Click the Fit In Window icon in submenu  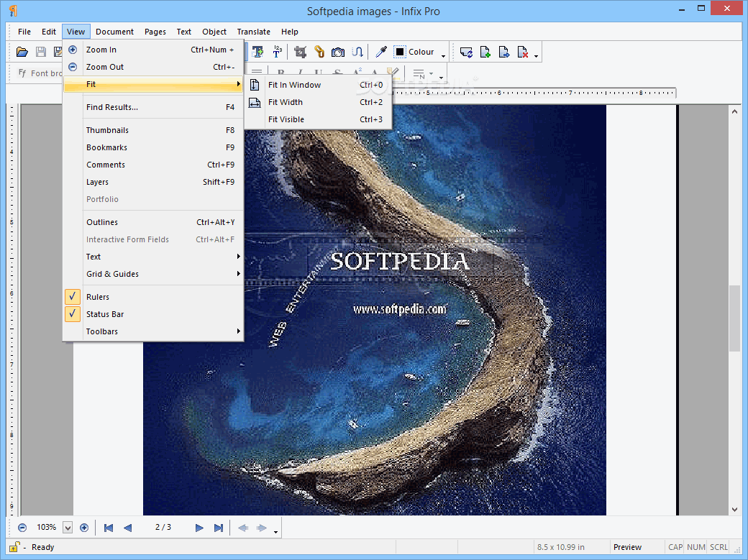[255, 85]
